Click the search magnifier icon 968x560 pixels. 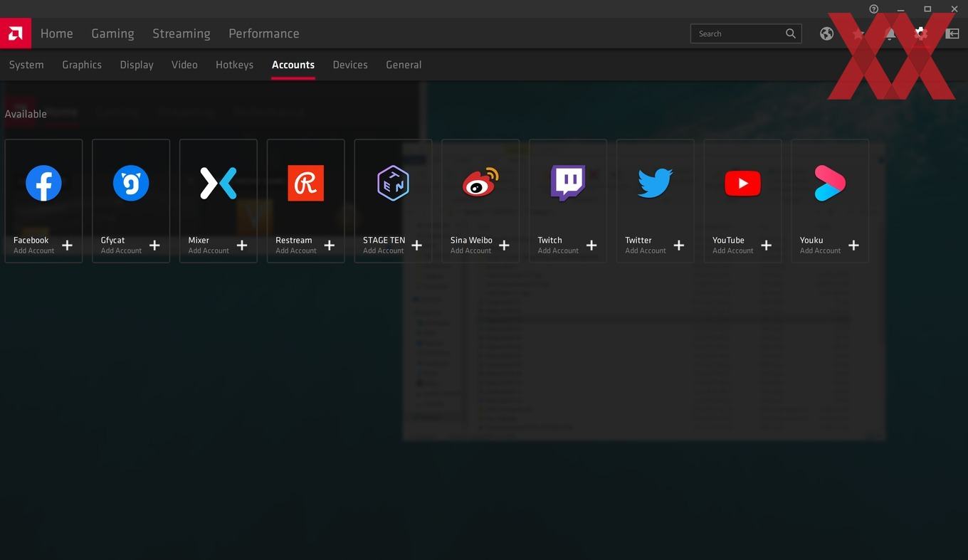791,33
